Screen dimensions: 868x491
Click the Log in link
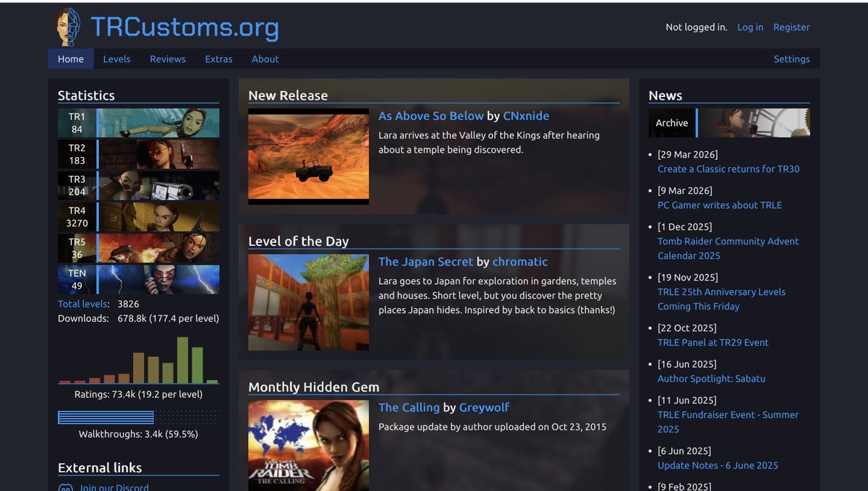[750, 27]
